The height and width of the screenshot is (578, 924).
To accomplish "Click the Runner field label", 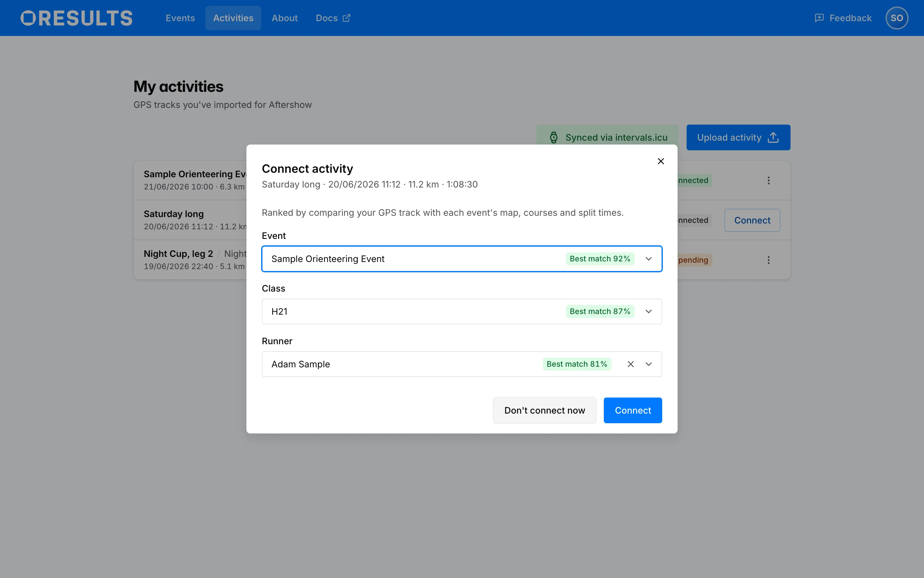I will pos(277,341).
